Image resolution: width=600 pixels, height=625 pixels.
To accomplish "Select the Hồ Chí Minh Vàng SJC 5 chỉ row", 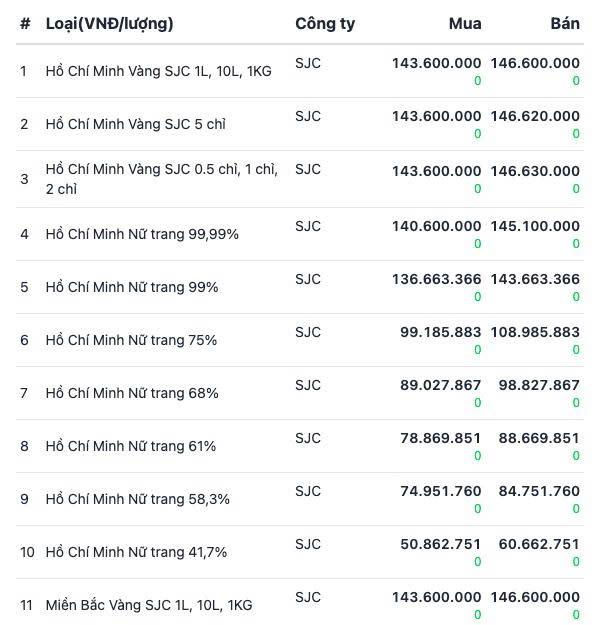I will 300,124.
